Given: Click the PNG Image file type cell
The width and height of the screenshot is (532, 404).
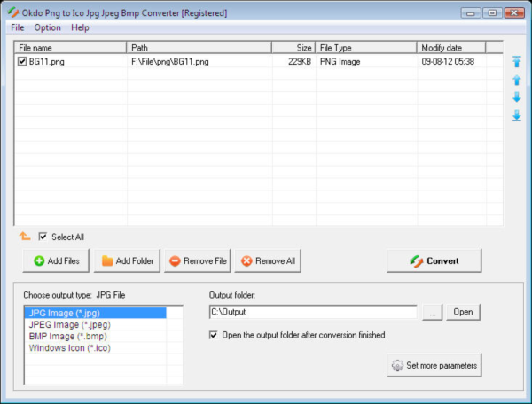Looking at the screenshot, I should tap(340, 62).
